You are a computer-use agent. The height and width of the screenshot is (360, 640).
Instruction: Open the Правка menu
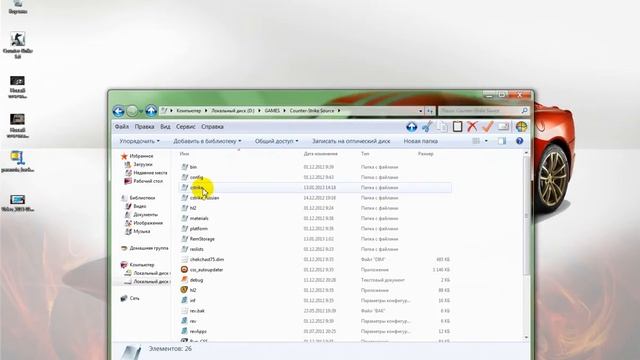(144, 127)
